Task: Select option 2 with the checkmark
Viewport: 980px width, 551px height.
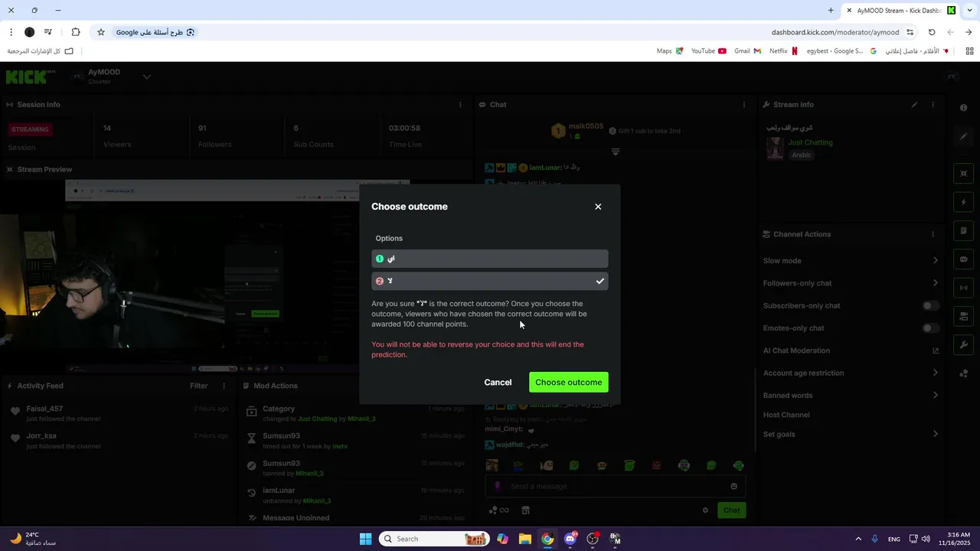Action: click(x=490, y=281)
